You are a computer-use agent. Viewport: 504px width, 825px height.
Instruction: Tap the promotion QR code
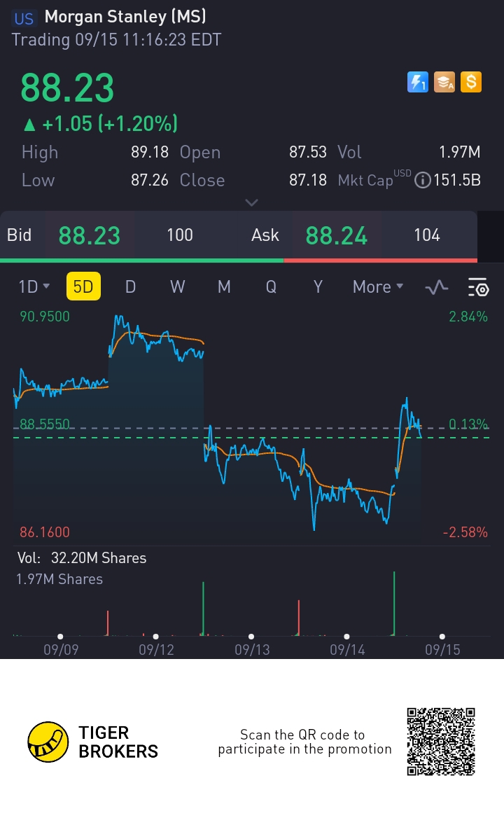(441, 742)
